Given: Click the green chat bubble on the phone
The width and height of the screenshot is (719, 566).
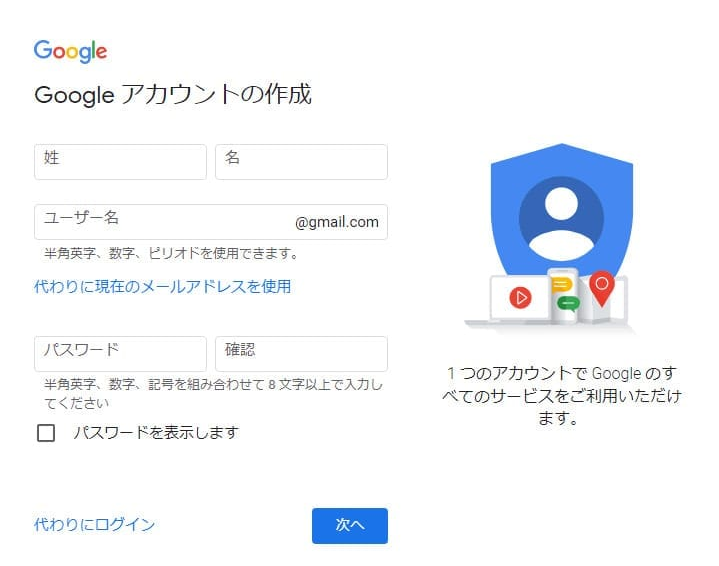Looking at the screenshot, I should pyautogui.click(x=567, y=303).
